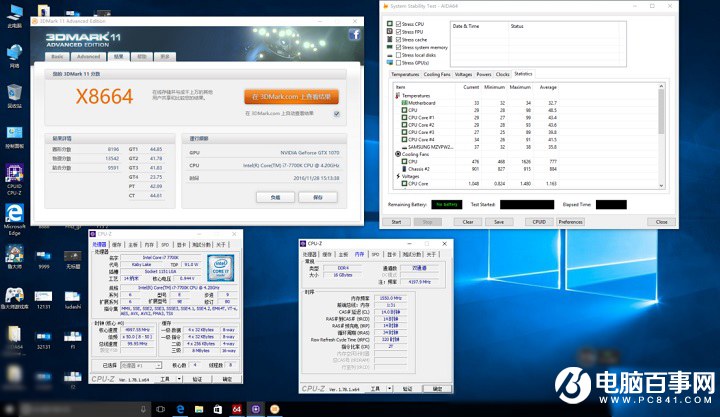Open the ludashi desktop shortcut

click(73, 299)
